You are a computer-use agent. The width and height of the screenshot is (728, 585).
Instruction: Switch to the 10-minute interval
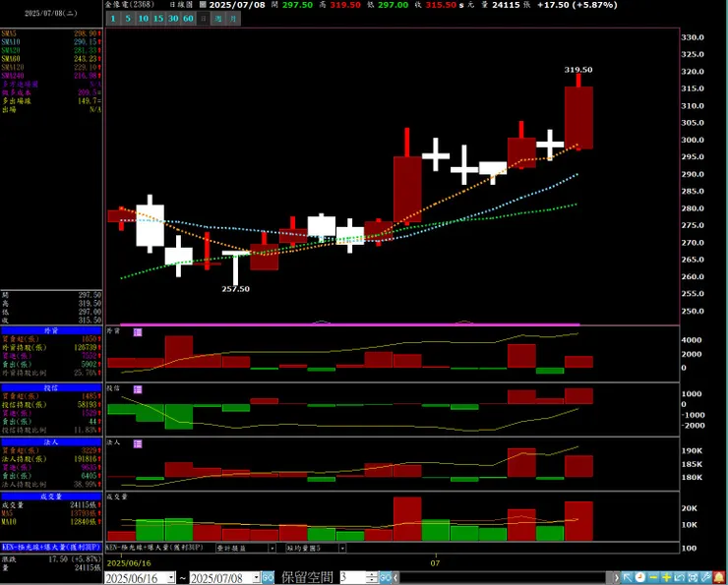point(143,19)
